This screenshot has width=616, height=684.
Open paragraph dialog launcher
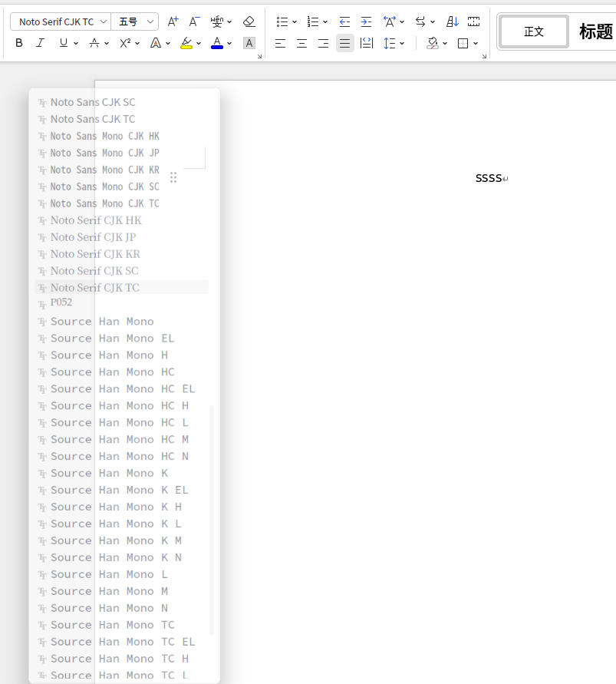tap(484, 56)
